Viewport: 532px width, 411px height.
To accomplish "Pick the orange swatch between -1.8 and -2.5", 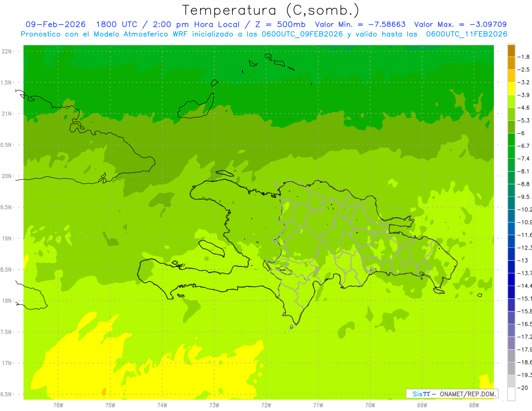I will 511,63.
